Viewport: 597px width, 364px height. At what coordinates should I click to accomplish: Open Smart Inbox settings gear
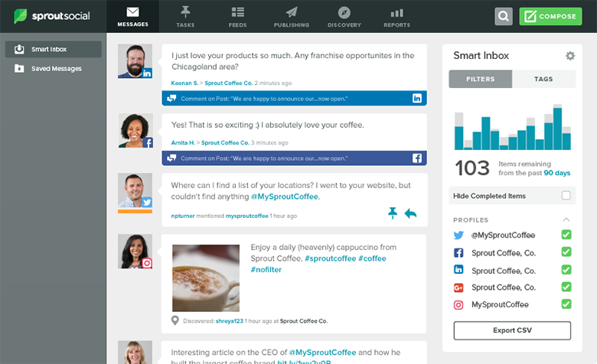[x=570, y=56]
